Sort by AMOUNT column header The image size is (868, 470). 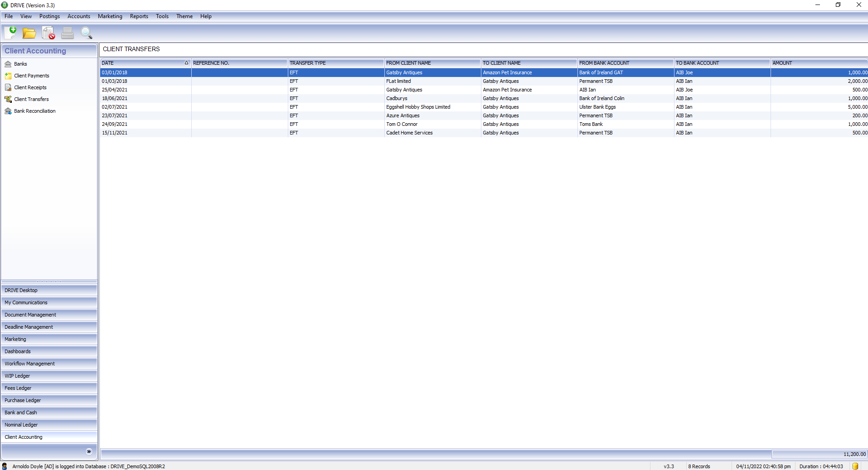819,63
